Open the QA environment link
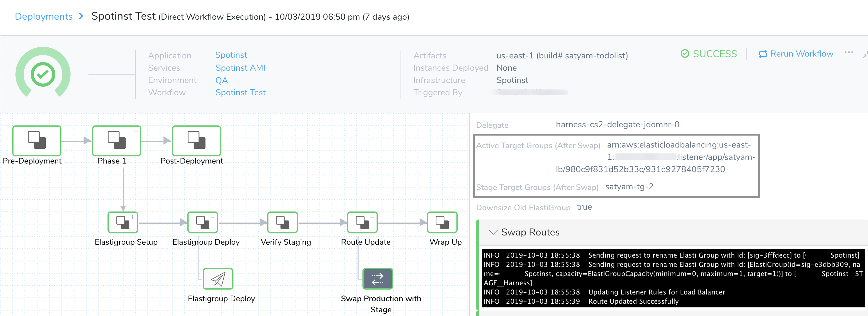868x316 pixels. point(221,80)
